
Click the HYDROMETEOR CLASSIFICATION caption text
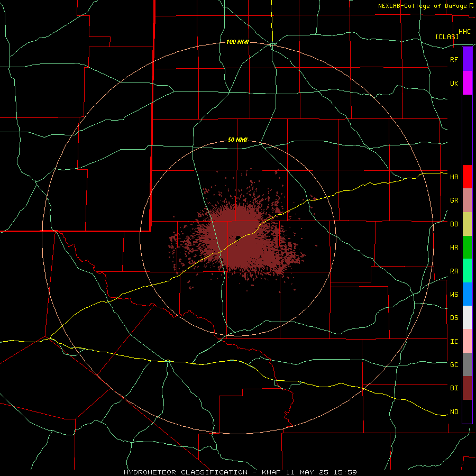click(186, 472)
